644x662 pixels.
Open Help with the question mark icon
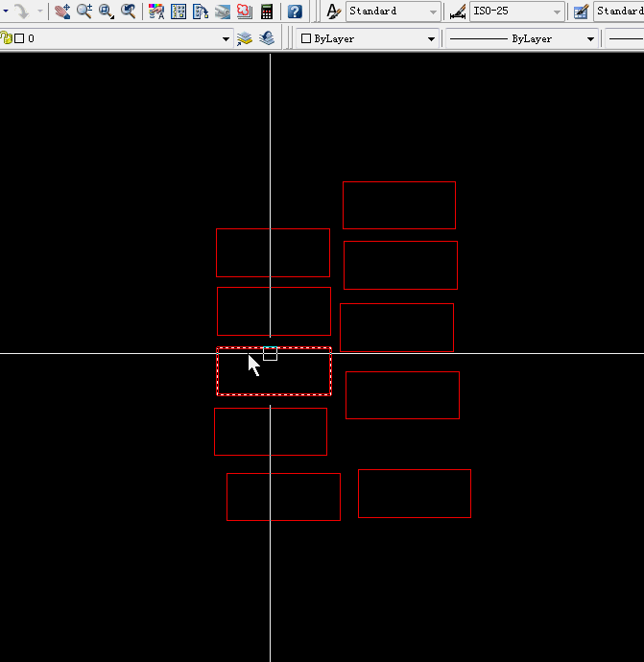point(295,12)
